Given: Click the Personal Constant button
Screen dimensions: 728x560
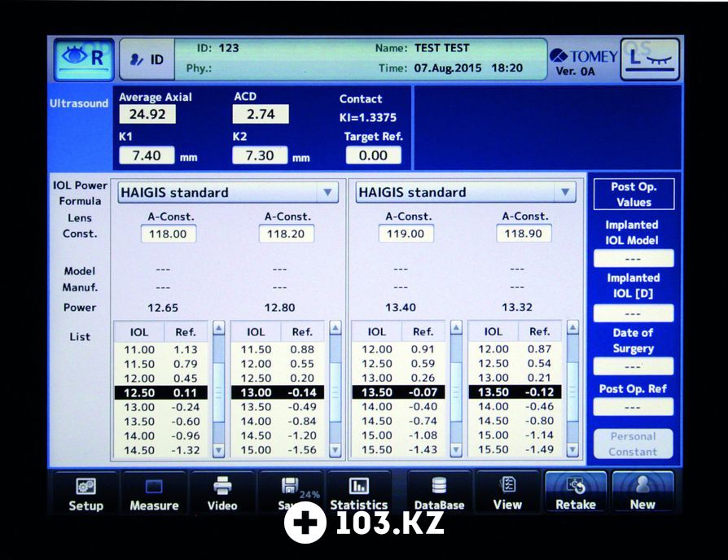Looking at the screenshot, I should [633, 444].
